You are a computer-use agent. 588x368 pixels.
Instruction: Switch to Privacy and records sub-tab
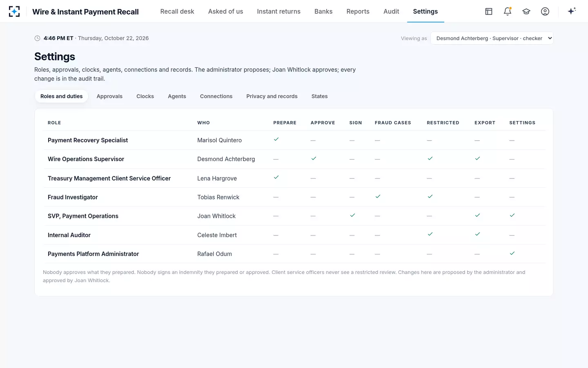click(272, 96)
